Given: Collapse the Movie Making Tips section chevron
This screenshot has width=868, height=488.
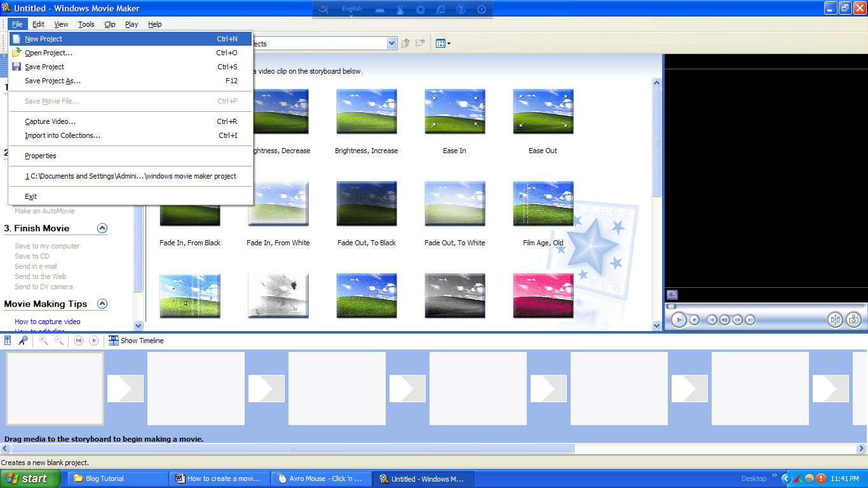Looking at the screenshot, I should coord(102,304).
